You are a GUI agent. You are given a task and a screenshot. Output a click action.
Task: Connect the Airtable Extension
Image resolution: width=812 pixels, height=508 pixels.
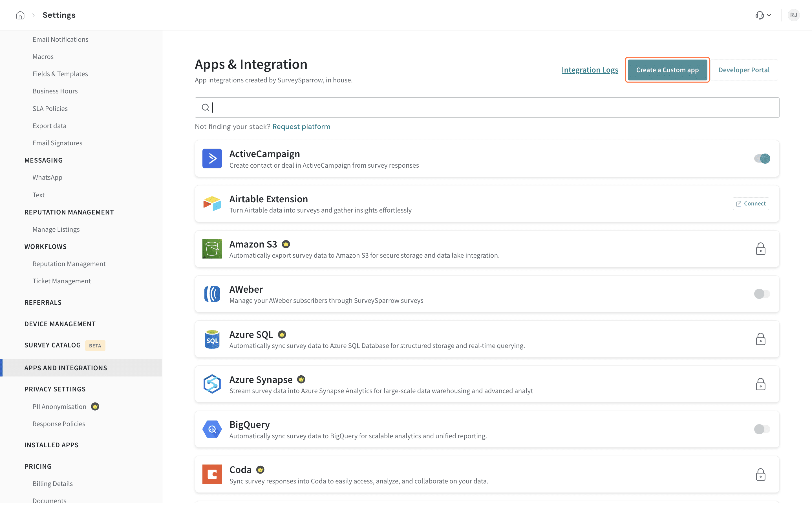pyautogui.click(x=751, y=203)
